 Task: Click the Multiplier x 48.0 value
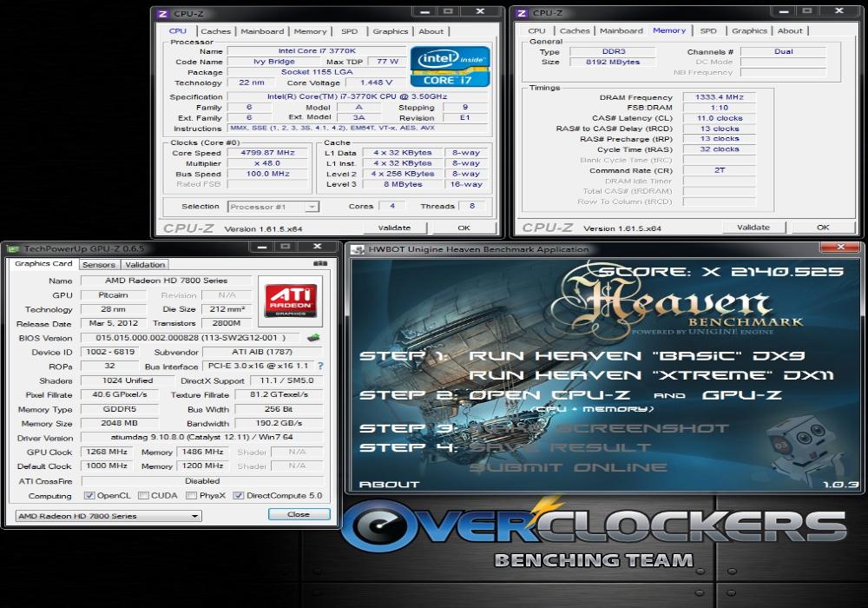pos(267,163)
